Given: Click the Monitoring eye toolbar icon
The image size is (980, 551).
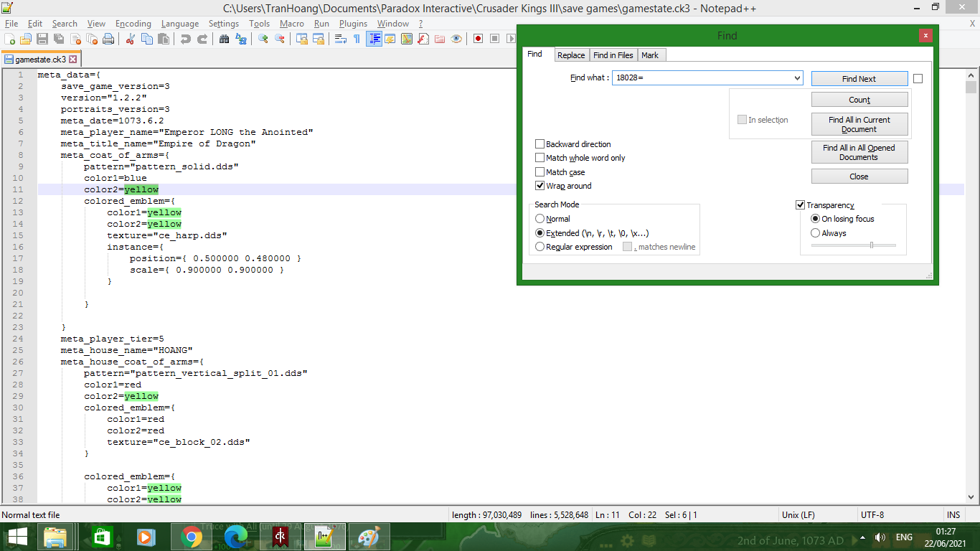Looking at the screenshot, I should tap(456, 39).
